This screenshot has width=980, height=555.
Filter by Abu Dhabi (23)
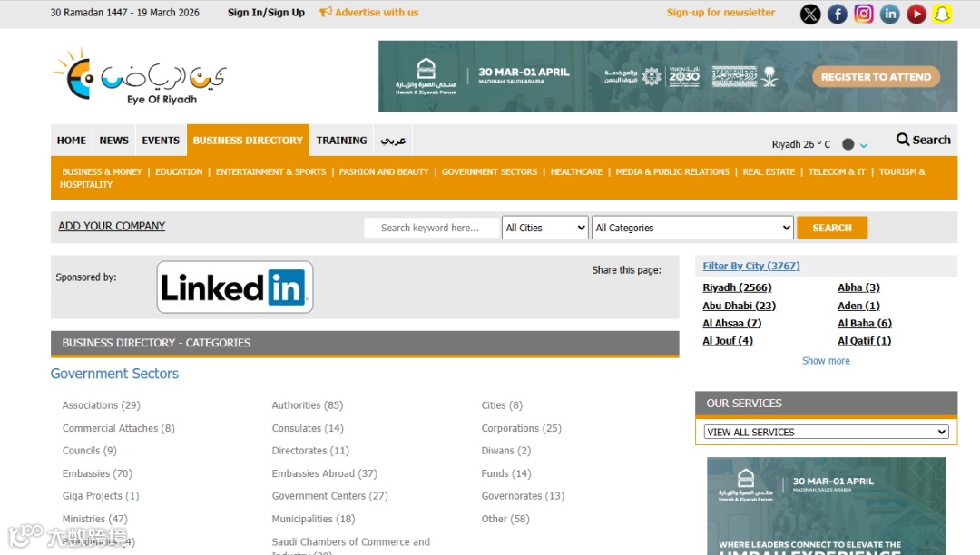[739, 306]
